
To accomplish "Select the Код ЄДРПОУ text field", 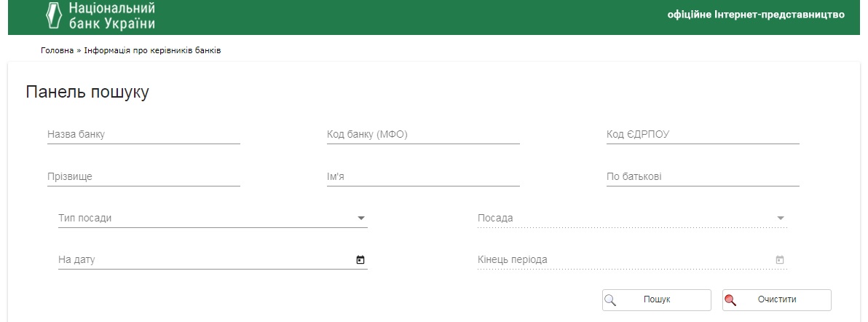I will pyautogui.click(x=703, y=135).
